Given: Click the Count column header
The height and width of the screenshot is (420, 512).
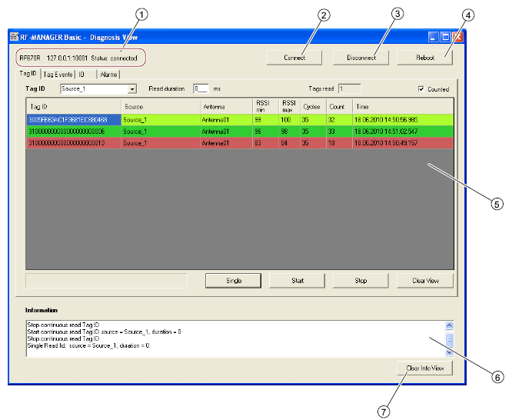Looking at the screenshot, I should (339, 107).
